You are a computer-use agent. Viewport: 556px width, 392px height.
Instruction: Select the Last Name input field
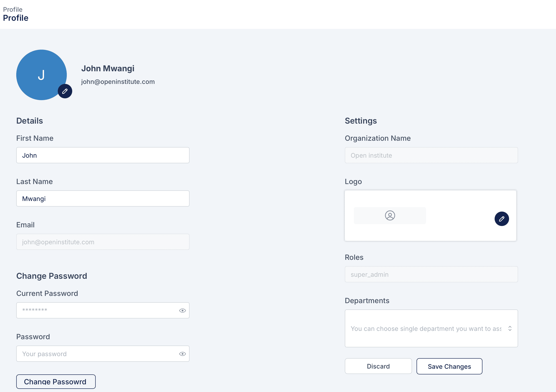click(x=103, y=198)
